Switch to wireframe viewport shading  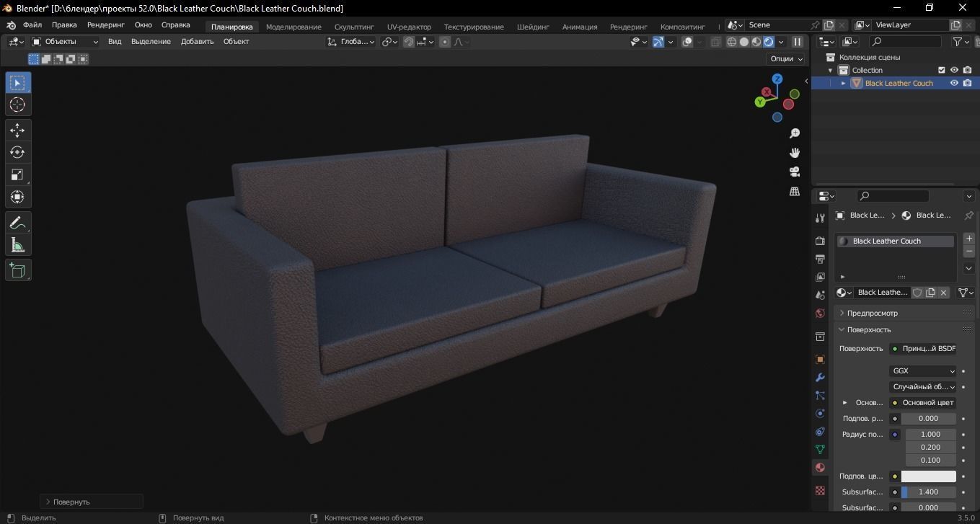point(732,42)
